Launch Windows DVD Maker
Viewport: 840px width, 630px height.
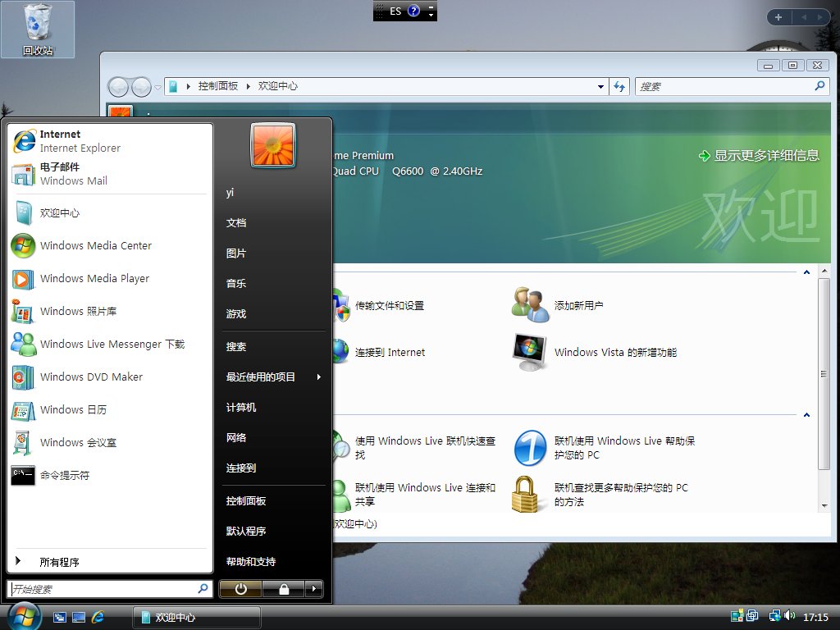coord(91,377)
